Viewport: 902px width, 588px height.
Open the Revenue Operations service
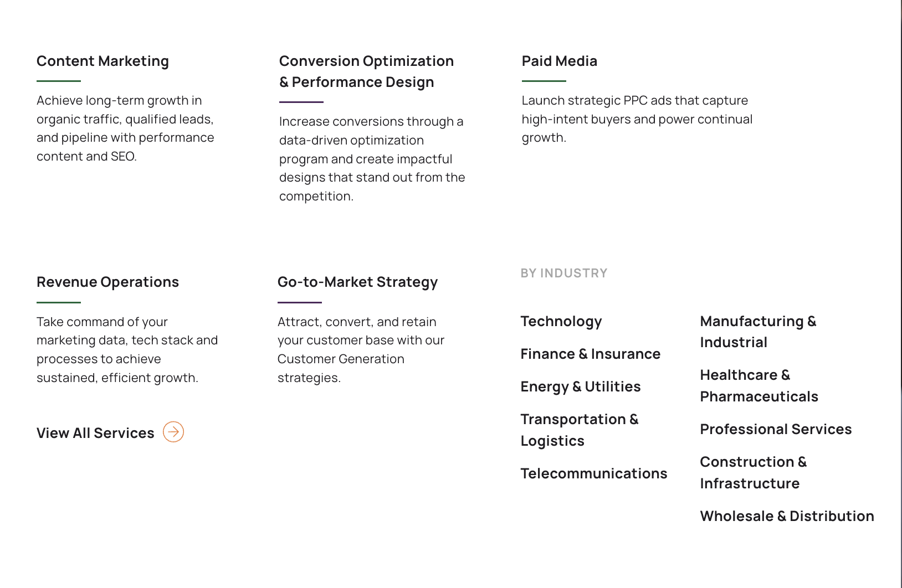[x=107, y=282]
